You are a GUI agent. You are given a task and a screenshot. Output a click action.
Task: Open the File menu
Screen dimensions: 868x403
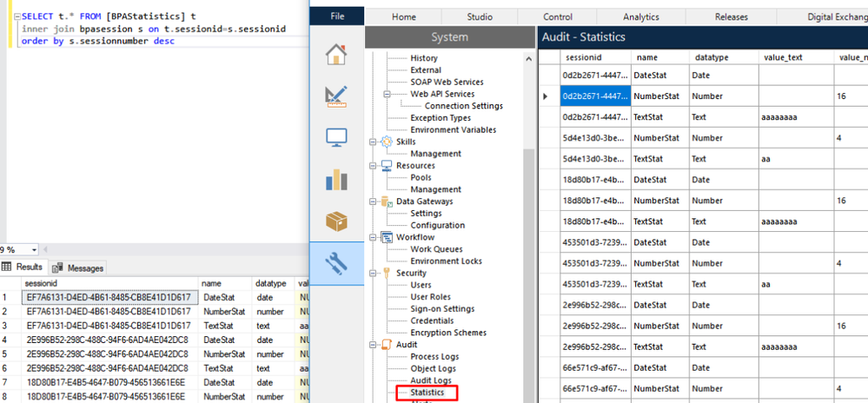tap(336, 17)
